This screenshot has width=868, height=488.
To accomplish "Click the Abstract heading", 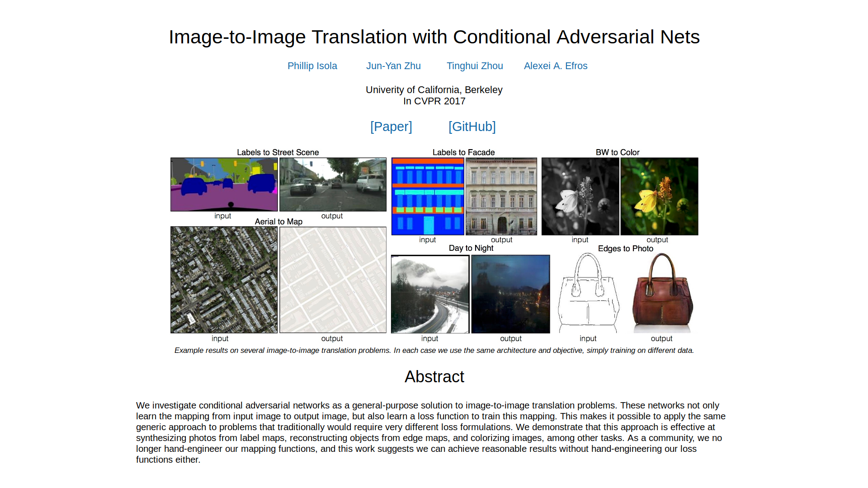I will click(434, 377).
